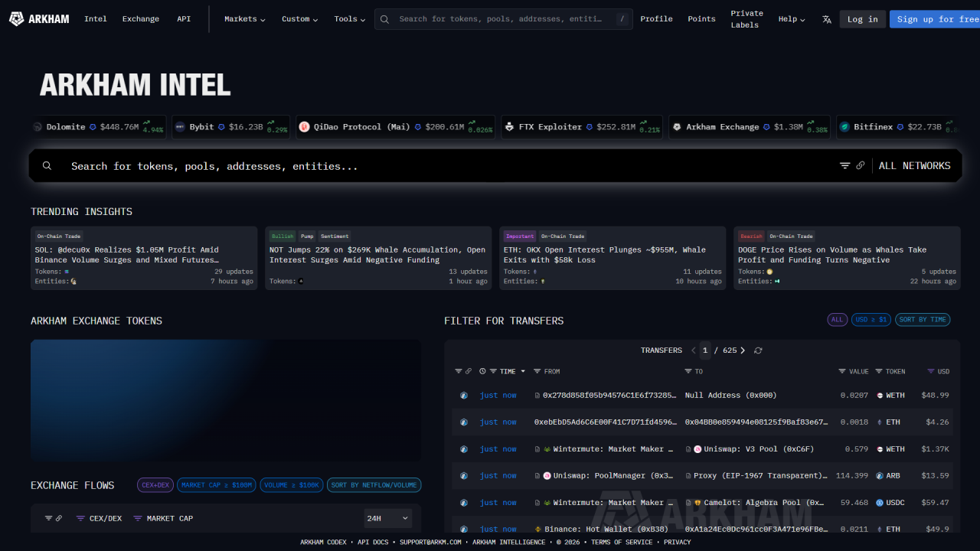980x551 pixels.
Task: Click the filter icon next to the VALUE column
Action: pyautogui.click(x=842, y=371)
